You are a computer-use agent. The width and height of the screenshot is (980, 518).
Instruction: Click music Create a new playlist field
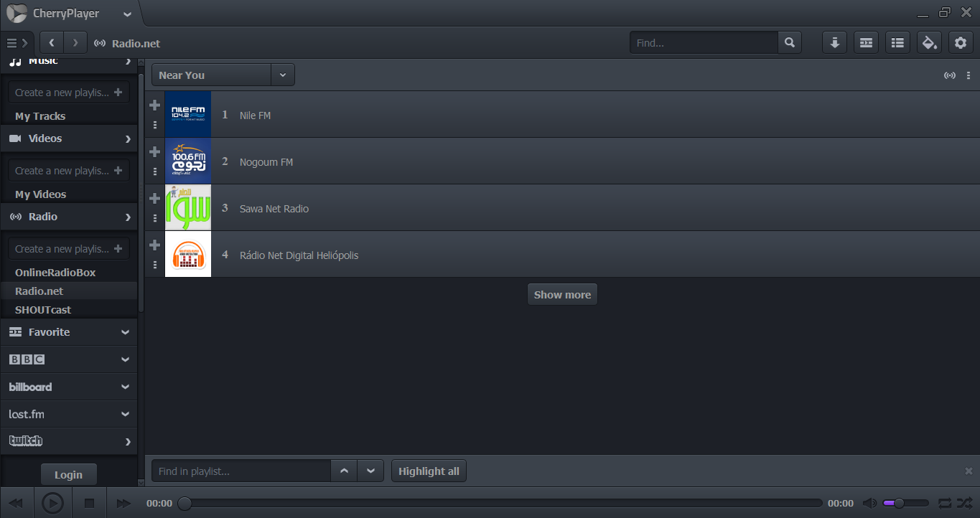(69, 93)
